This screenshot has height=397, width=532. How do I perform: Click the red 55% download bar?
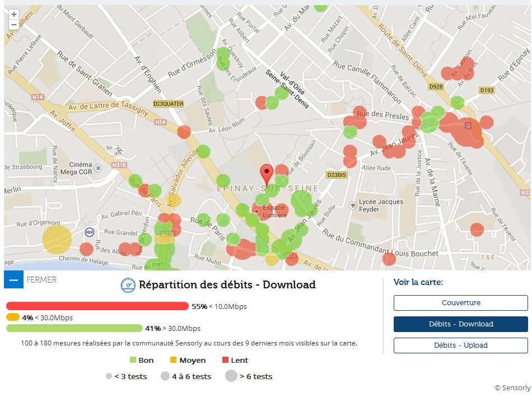(x=97, y=306)
